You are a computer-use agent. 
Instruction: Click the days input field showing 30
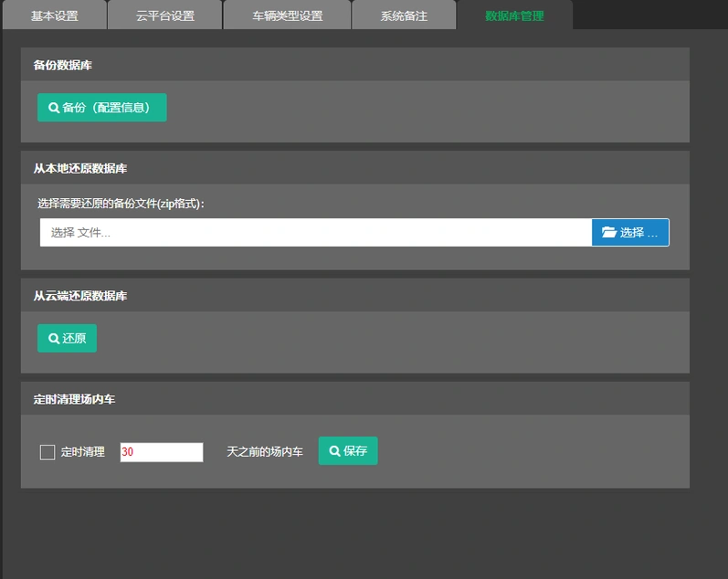coord(162,452)
